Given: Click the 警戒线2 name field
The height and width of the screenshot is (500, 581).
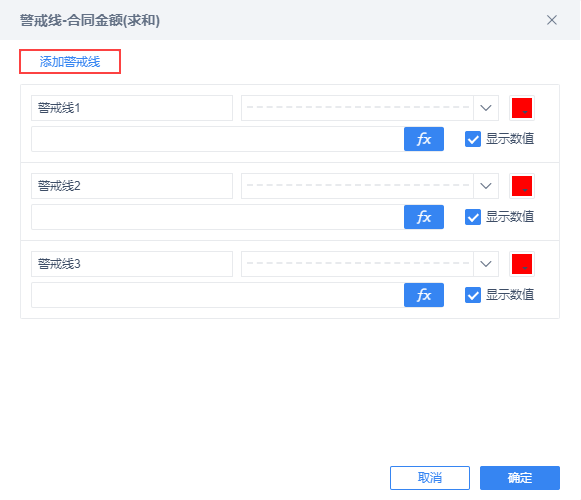Looking at the screenshot, I should point(132,186).
